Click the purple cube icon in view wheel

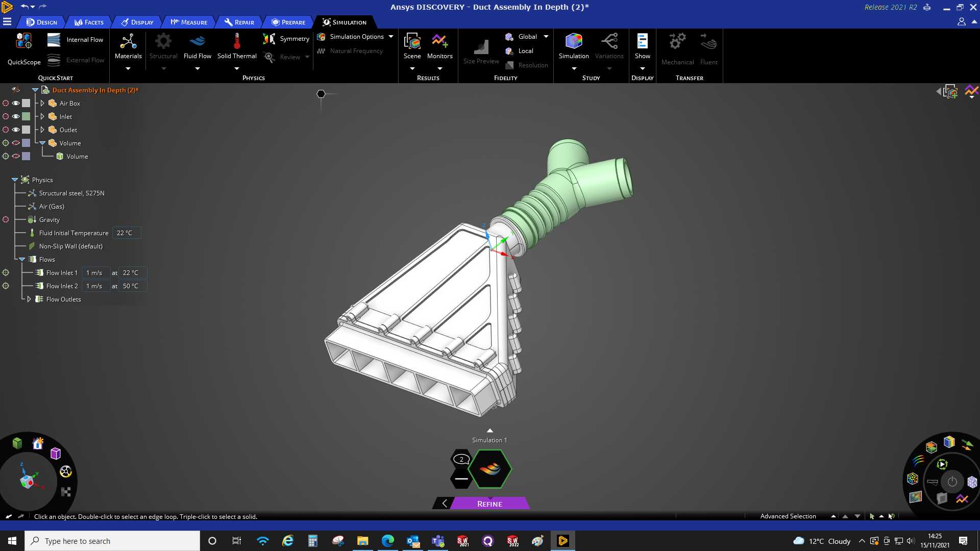tap(56, 454)
